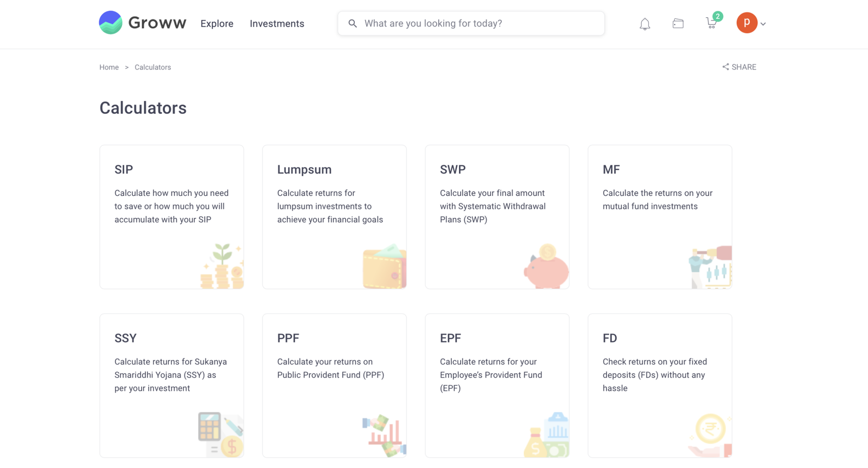The image size is (868, 468).
Task: Click the piggy bank illustration on SWP card
Action: [x=545, y=267]
